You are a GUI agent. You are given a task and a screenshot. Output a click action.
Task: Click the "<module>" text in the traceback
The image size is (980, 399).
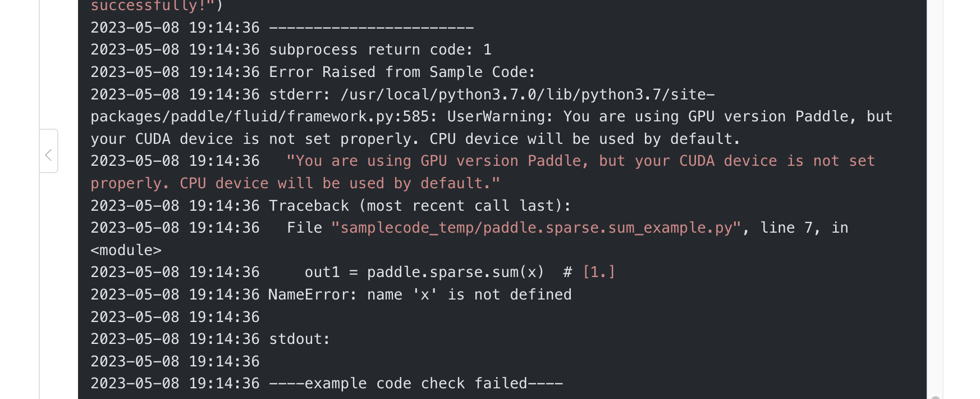(126, 250)
